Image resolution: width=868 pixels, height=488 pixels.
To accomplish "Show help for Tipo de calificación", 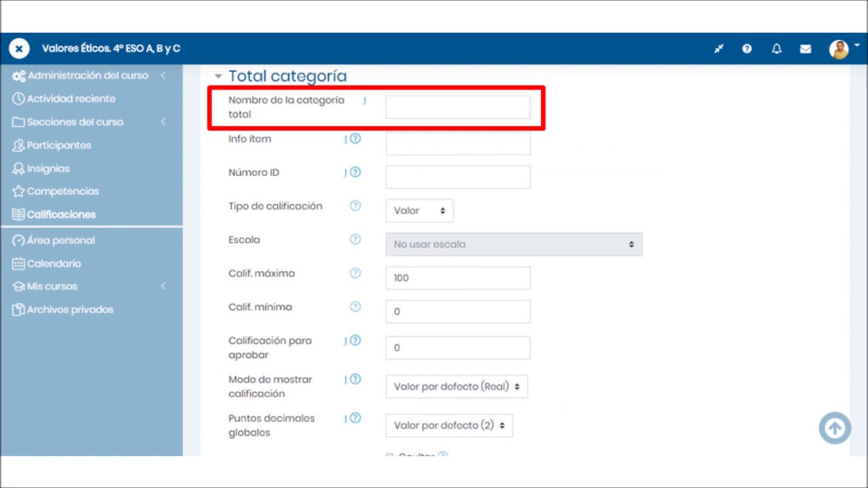I will tap(355, 206).
